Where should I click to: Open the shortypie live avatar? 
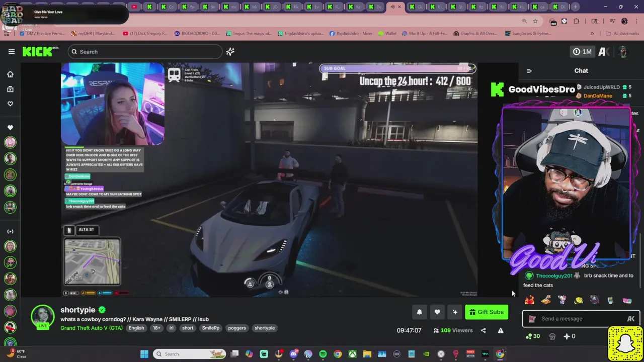click(43, 317)
